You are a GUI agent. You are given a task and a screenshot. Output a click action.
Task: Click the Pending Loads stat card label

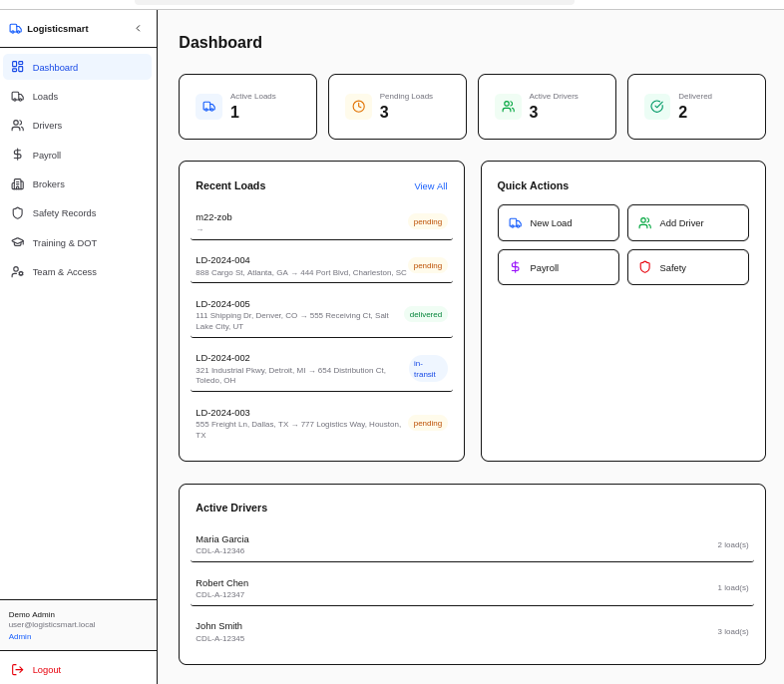406,96
